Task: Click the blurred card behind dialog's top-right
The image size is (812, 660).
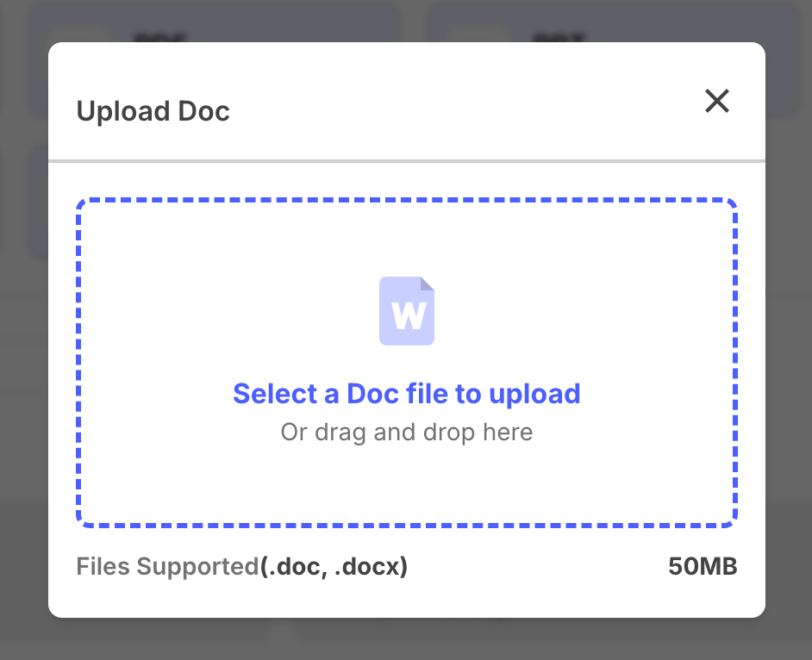Action: tap(611, 23)
